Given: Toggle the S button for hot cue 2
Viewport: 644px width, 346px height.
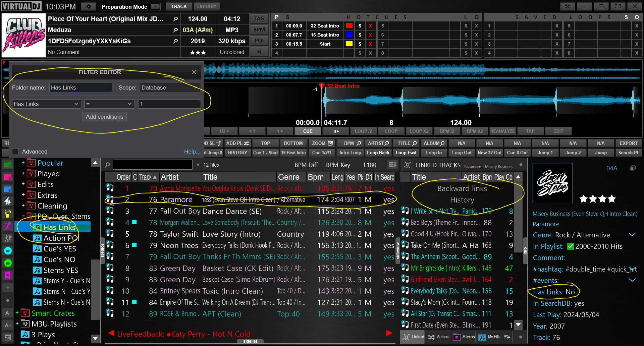Looking at the screenshot, I should (x=360, y=35).
